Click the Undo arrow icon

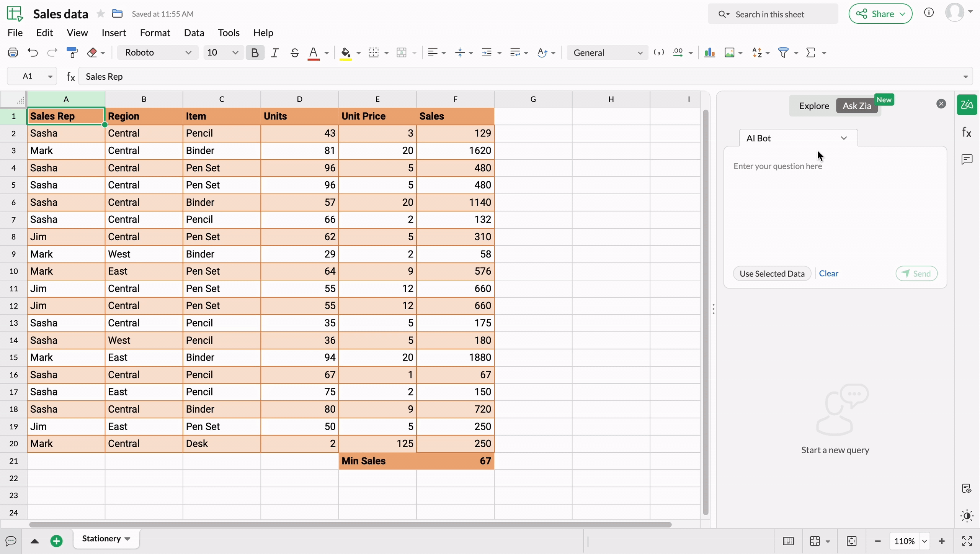pos(33,52)
